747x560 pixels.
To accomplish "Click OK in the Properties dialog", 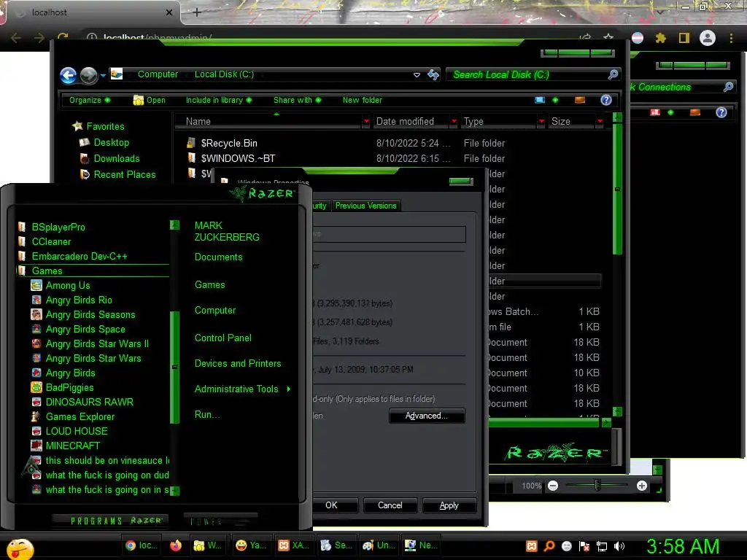I will [x=334, y=505].
